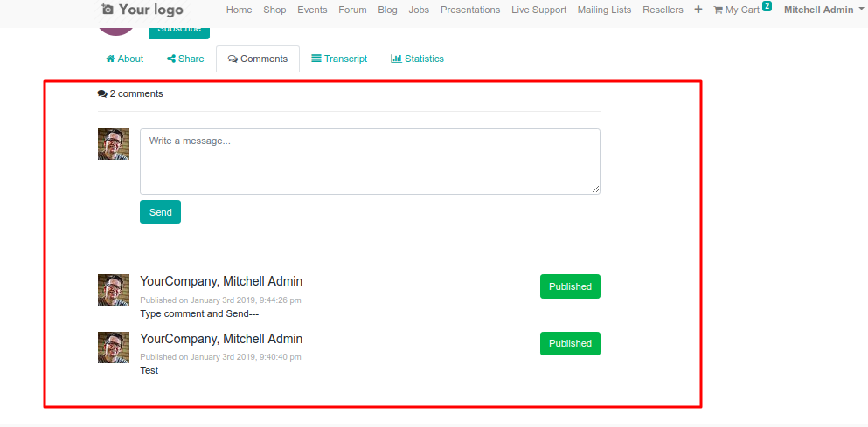This screenshot has width=868, height=427.
Task: Click the cart count badge showing 2
Action: click(767, 6)
